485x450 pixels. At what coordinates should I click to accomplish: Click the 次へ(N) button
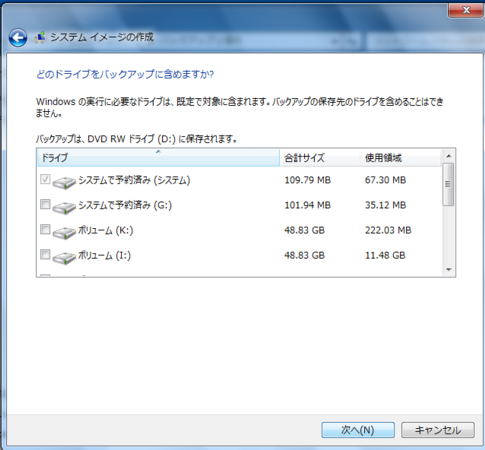(358, 430)
